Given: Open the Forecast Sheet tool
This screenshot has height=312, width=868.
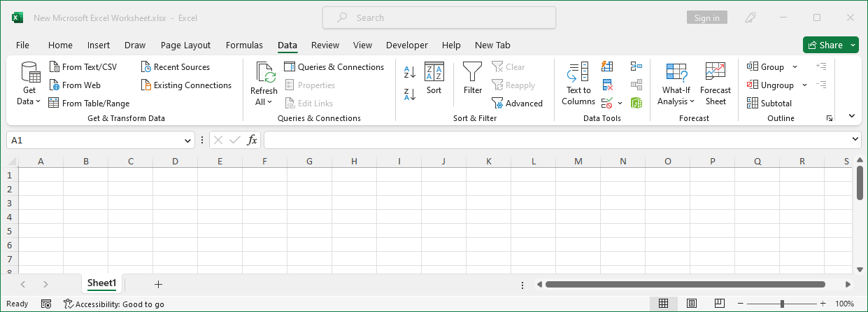Looking at the screenshot, I should click(715, 84).
